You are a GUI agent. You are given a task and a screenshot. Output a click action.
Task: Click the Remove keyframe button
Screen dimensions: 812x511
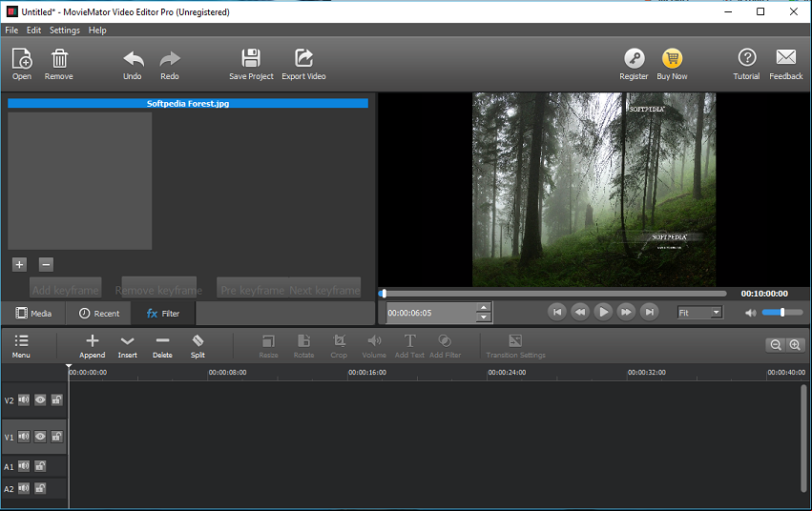tap(158, 290)
